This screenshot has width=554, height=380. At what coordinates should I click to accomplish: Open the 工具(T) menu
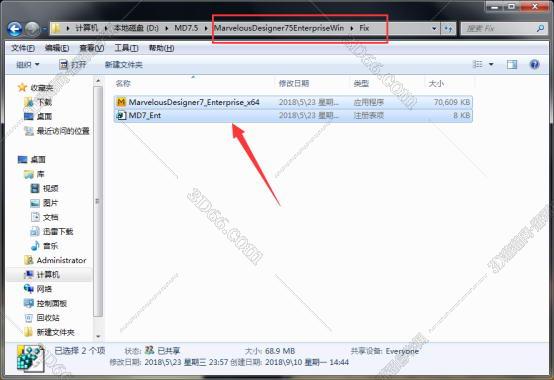point(126,48)
